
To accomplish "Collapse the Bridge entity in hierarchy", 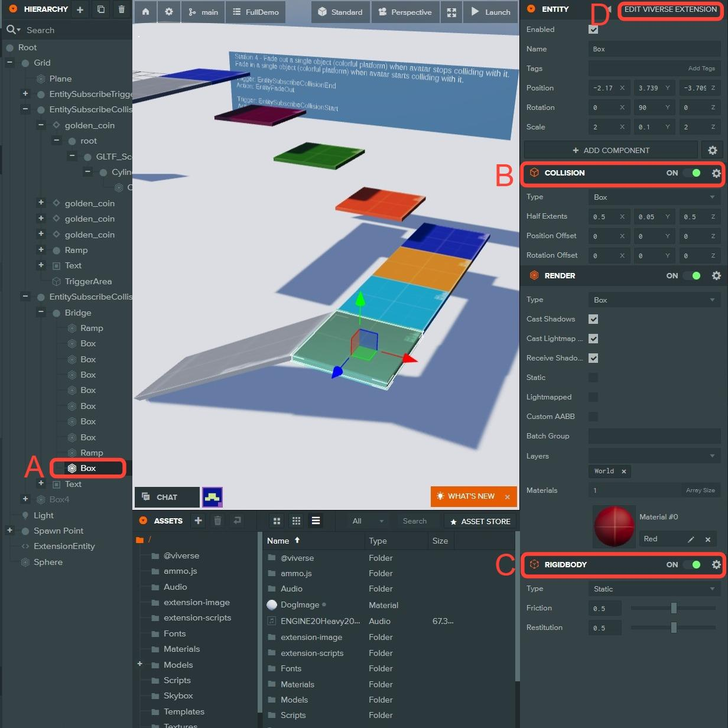I will coord(41,312).
